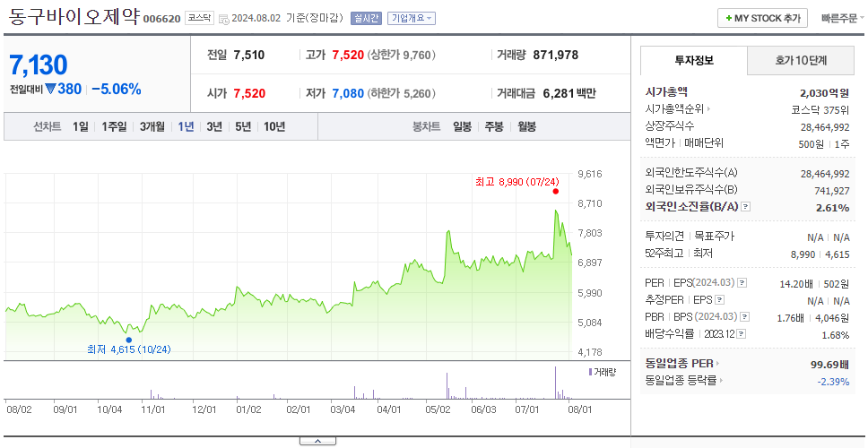Expand 동일업종 등락률 arrow link
868x448 pixels.
[x=720, y=381]
